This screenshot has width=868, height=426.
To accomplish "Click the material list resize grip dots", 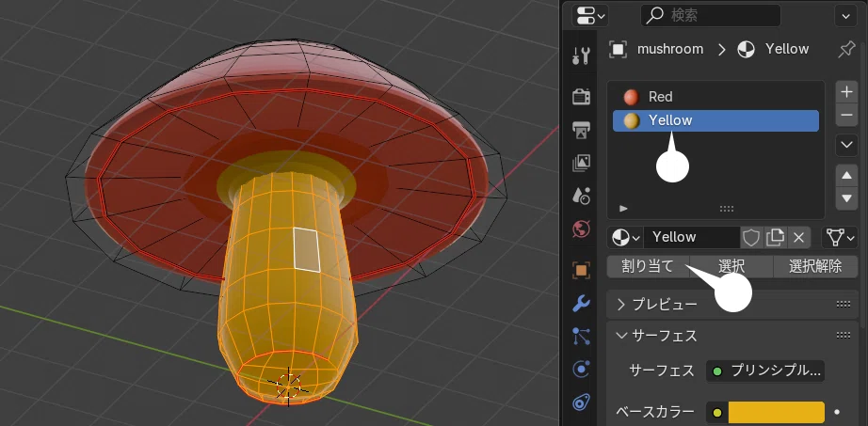I will (726, 209).
